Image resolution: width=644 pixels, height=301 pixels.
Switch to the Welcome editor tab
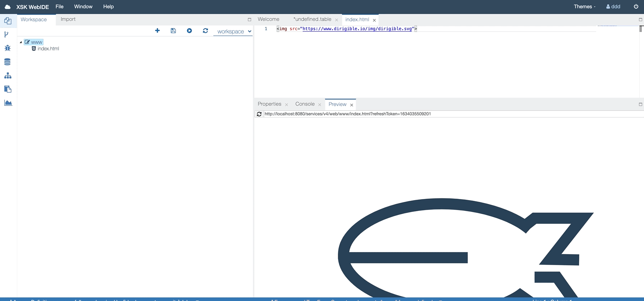pyautogui.click(x=268, y=19)
